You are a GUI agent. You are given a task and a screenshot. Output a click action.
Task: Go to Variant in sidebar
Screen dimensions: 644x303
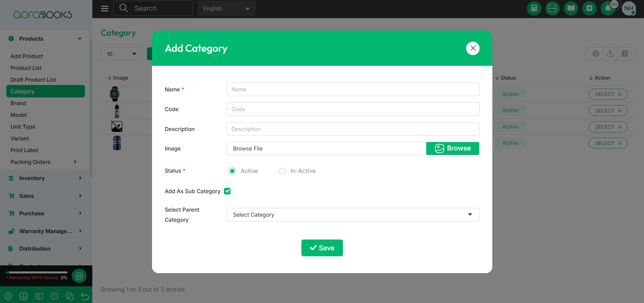click(x=20, y=138)
